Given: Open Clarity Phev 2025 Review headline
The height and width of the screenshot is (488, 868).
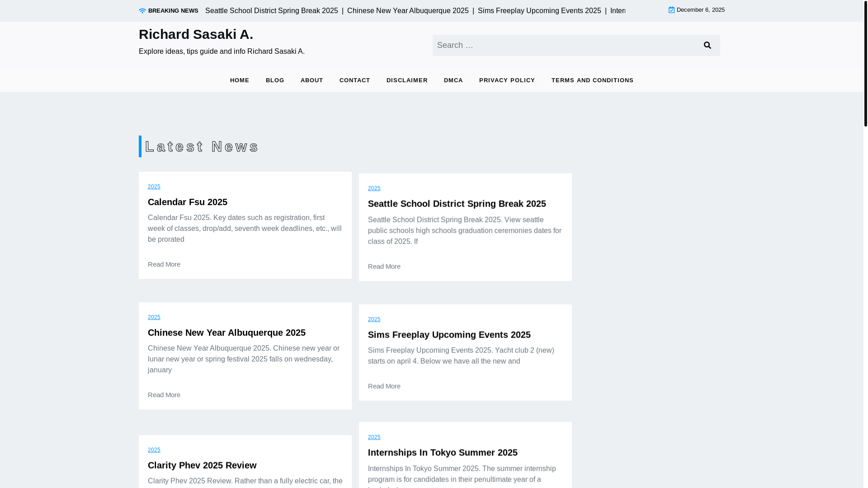Looking at the screenshot, I should [202, 465].
